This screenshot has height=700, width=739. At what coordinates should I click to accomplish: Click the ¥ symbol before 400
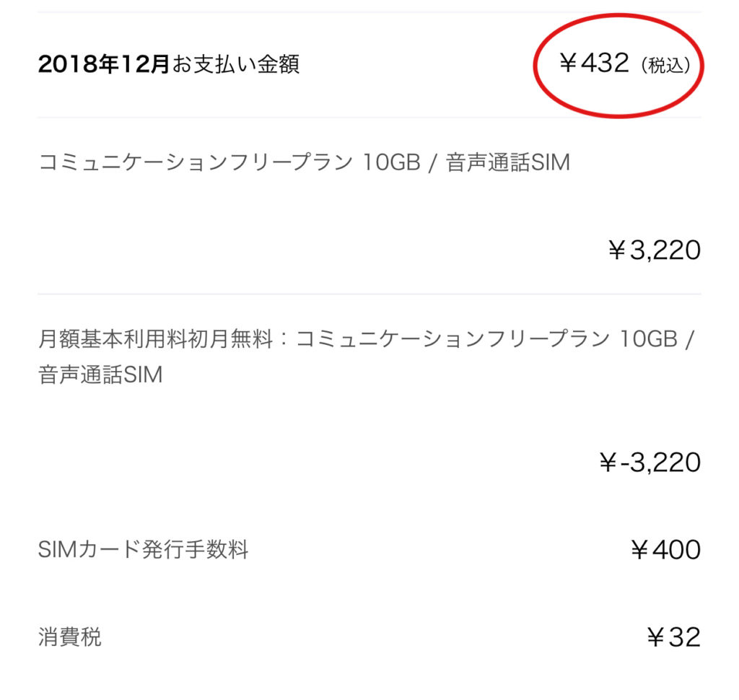[x=639, y=550]
